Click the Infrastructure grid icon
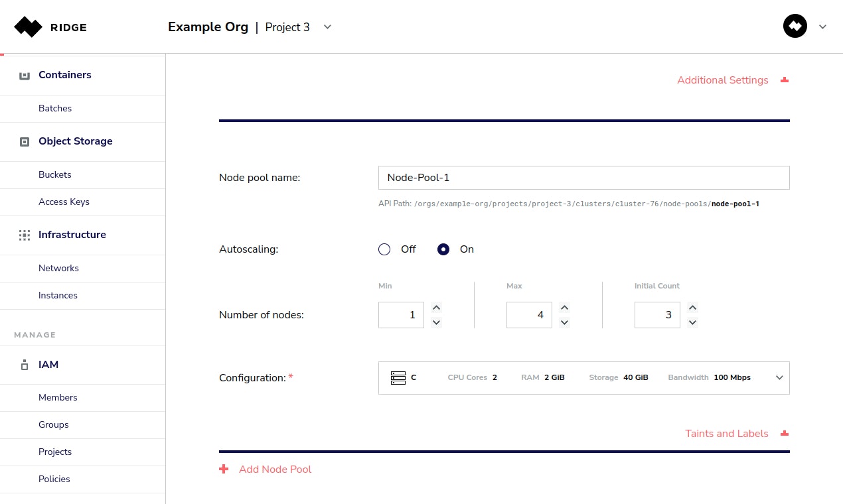 pyautogui.click(x=25, y=235)
